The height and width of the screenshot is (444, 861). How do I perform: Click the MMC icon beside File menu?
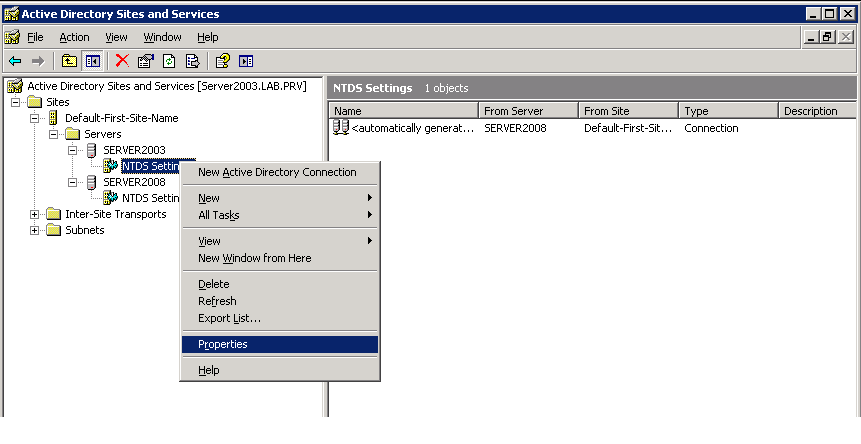[13, 37]
